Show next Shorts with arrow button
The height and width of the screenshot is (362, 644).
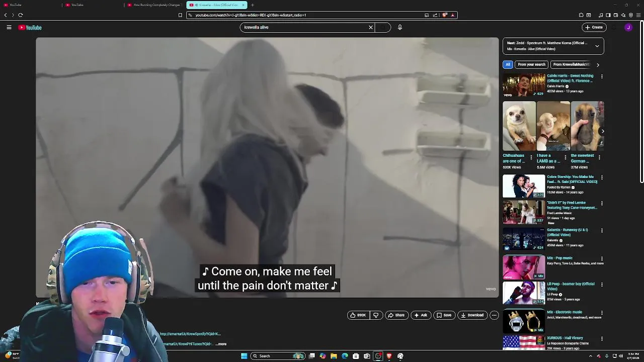tap(603, 131)
